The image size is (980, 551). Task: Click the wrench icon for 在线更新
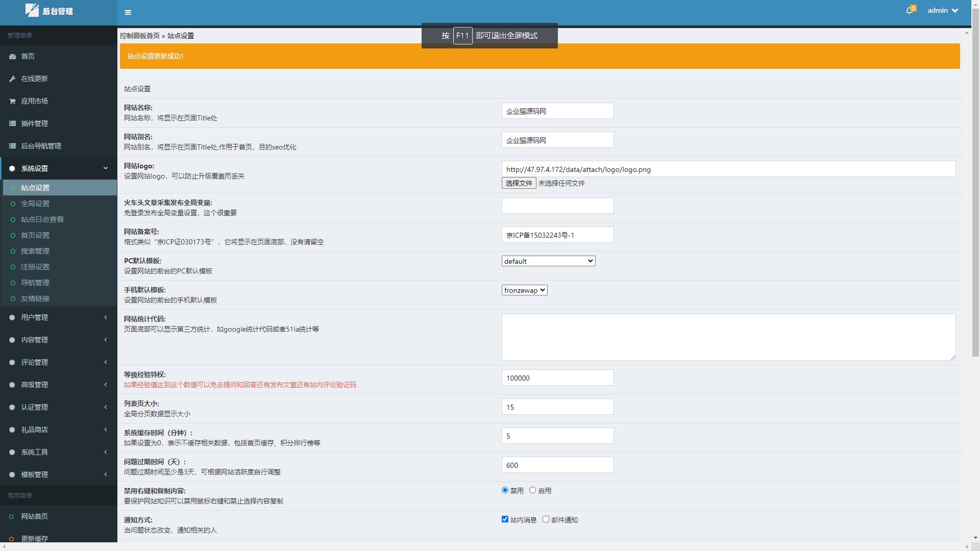pos(12,79)
